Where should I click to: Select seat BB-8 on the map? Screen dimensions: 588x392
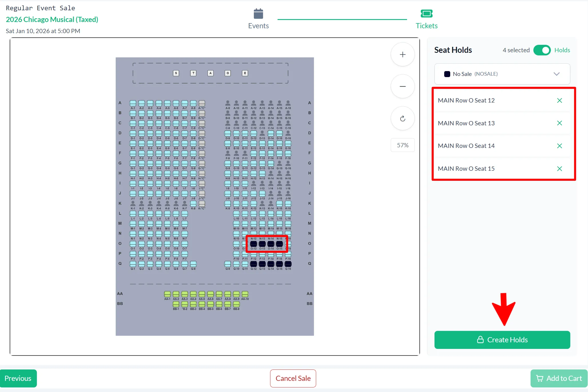236,304
